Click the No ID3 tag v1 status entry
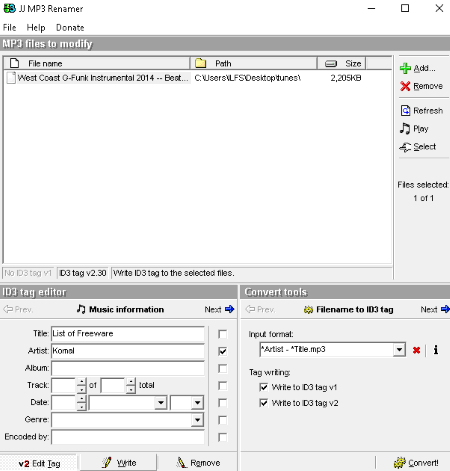This screenshot has height=471, width=450. click(28, 273)
